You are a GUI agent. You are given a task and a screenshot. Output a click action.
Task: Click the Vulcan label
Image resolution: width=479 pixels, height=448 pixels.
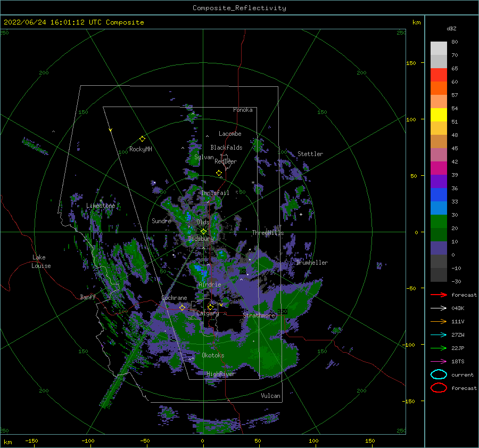[x=271, y=396]
